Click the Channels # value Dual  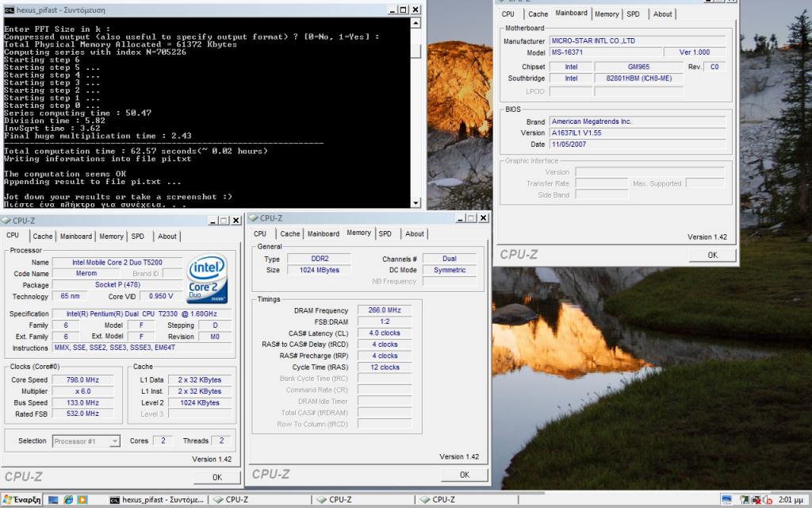click(x=450, y=259)
